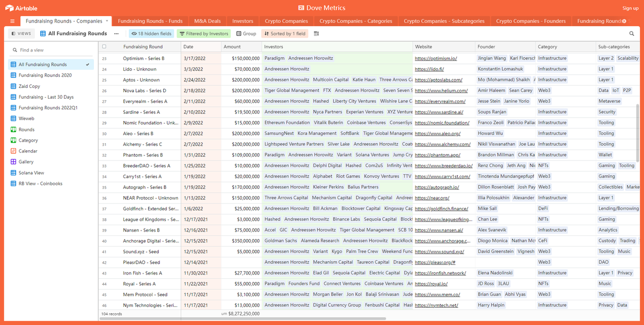Open the Group options
Image resolution: width=644 pixels, height=325 pixels.
246,33
